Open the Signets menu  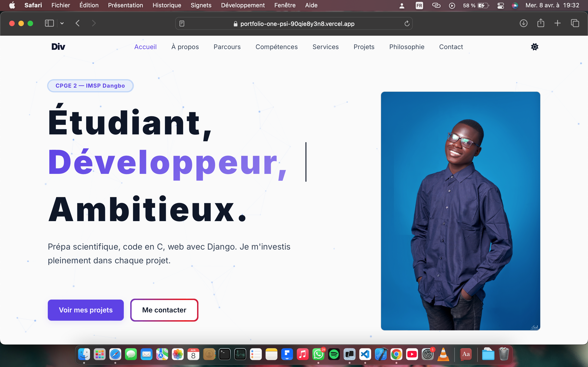pos(201,5)
